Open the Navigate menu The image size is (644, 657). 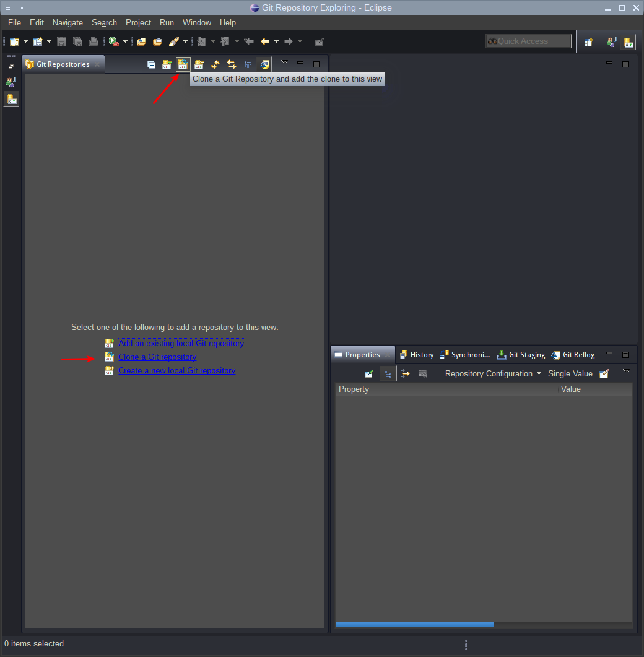pos(67,23)
